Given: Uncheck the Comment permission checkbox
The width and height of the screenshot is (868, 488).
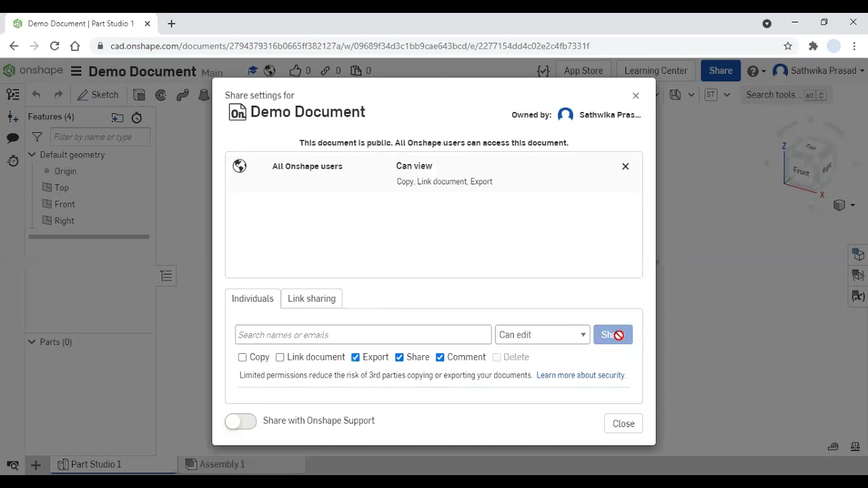Looking at the screenshot, I should click(x=440, y=357).
